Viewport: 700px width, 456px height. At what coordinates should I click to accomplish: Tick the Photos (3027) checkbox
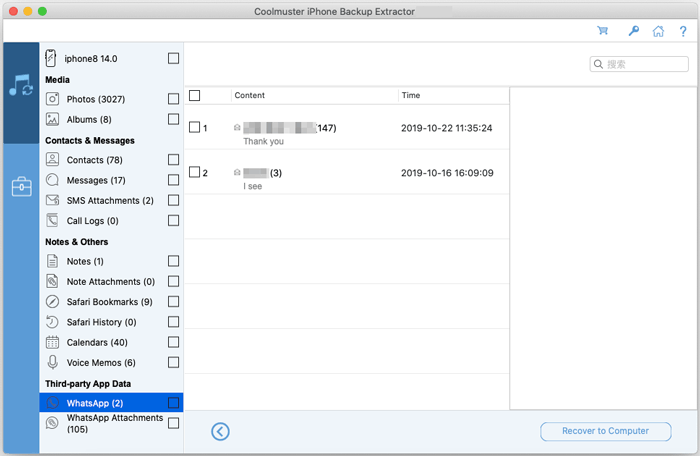tap(174, 99)
